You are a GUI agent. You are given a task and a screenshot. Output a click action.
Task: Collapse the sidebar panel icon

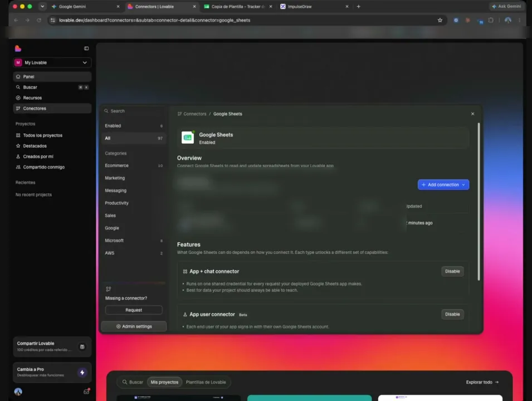click(86, 48)
